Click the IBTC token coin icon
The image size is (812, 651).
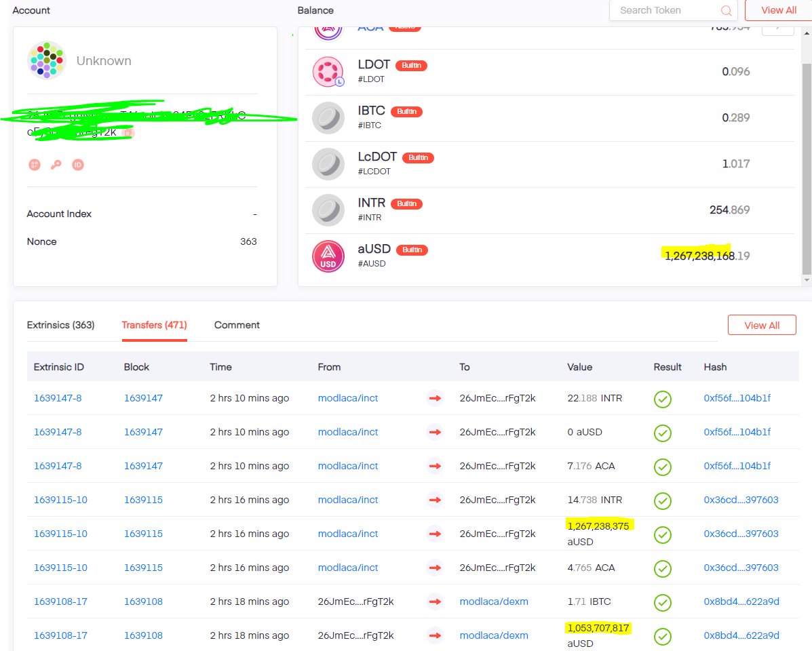pyautogui.click(x=328, y=118)
